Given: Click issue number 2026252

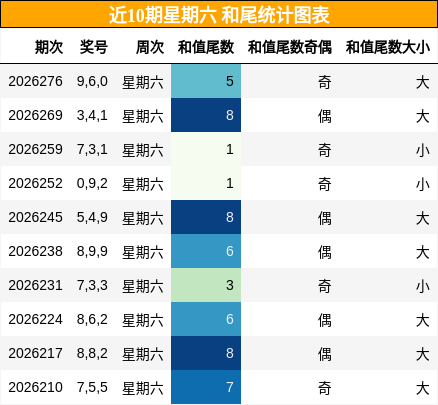Looking at the screenshot, I should 35,183.
